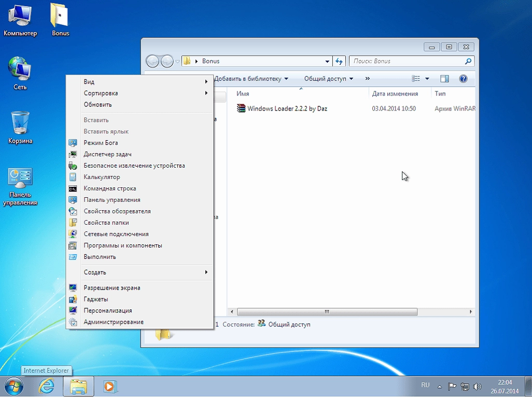Open Персонализация menu entry
This screenshot has width=532, height=397.
139,310
